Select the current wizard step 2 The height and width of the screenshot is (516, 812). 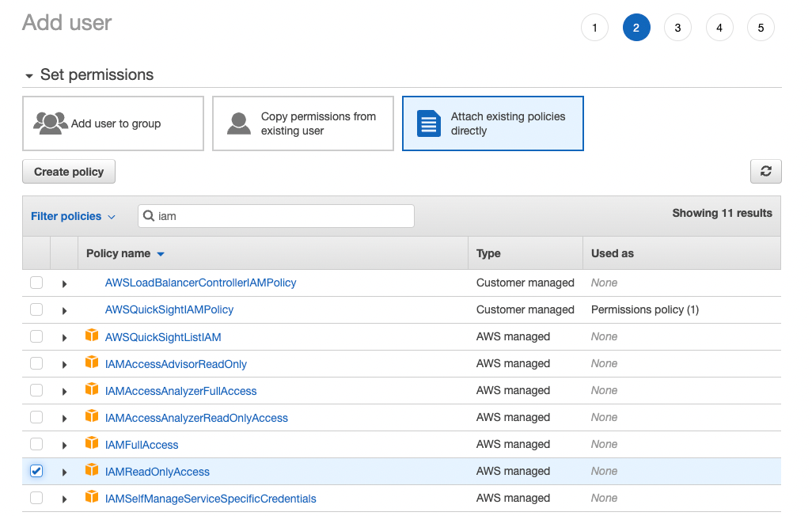pos(636,28)
